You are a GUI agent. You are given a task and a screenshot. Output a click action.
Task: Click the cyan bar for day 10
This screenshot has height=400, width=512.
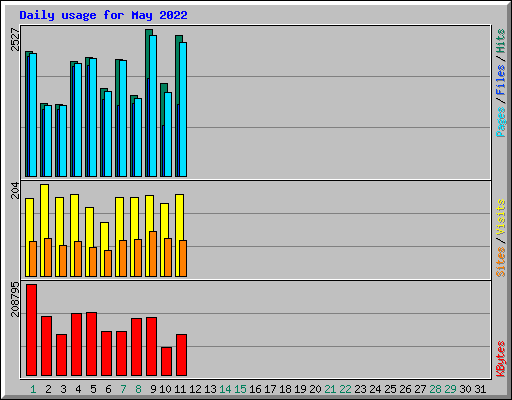[168, 134]
